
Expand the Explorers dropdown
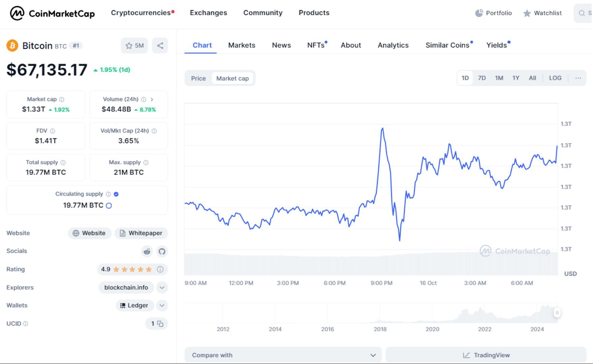162,288
